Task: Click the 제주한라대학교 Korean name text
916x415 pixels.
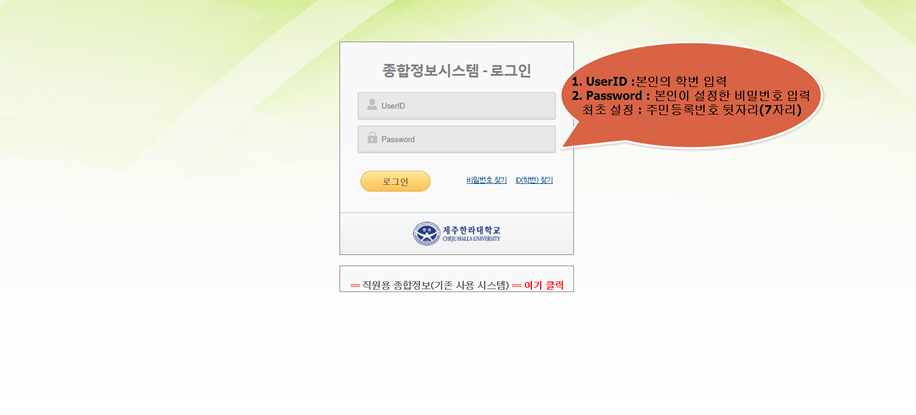Action: tap(471, 230)
